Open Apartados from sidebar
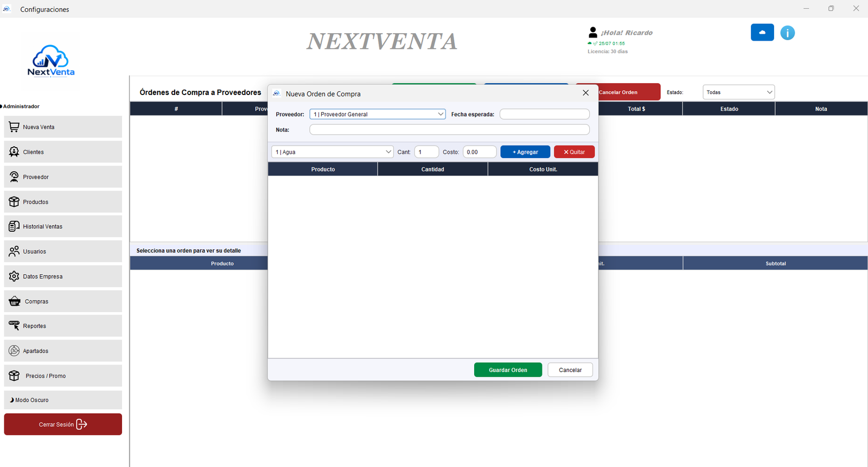This screenshot has width=868, height=467. pyautogui.click(x=63, y=351)
